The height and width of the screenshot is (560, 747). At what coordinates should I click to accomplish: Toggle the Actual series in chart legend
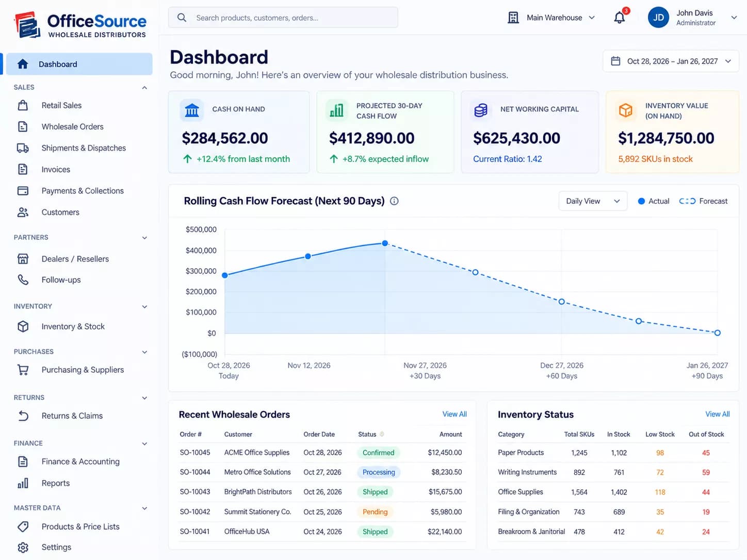(x=654, y=201)
